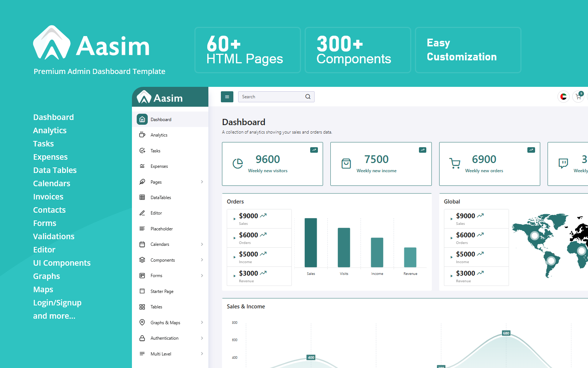Open the Multi Level menu entry
The width and height of the screenshot is (588, 368).
(x=161, y=354)
